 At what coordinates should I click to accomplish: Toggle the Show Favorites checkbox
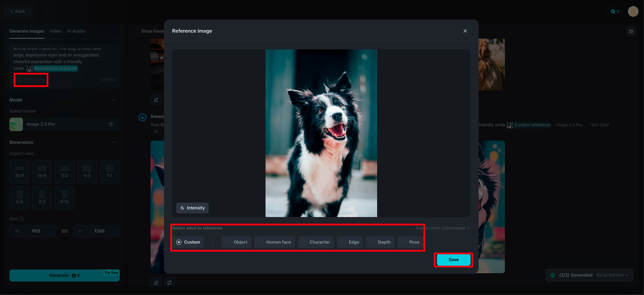point(136,31)
